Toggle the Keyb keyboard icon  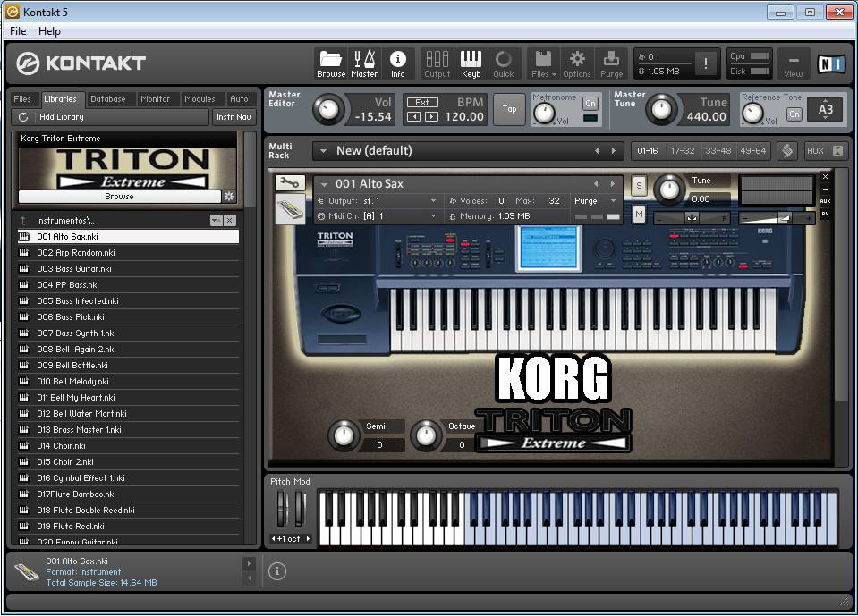(471, 58)
